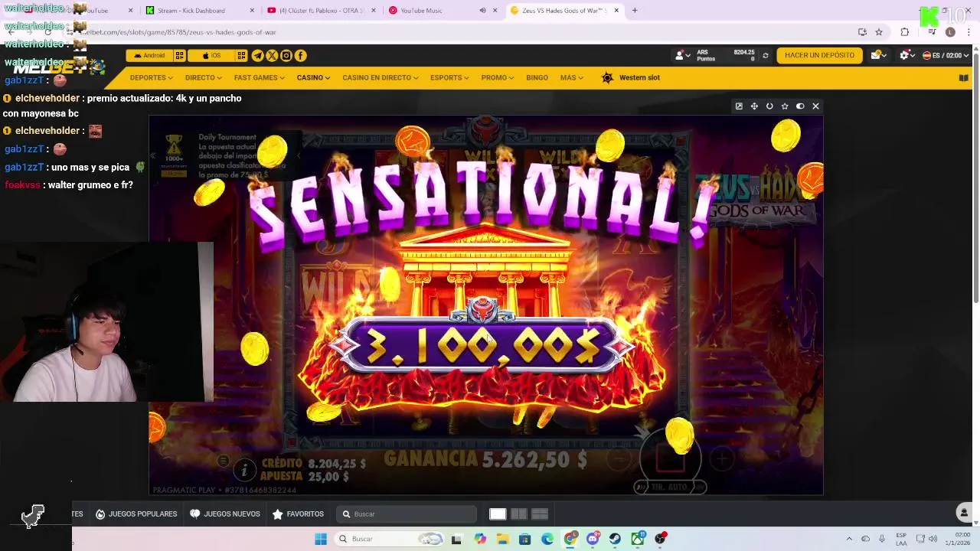Image resolution: width=980 pixels, height=551 pixels.
Task: Expand the FAST GAMES menu
Action: pos(259,77)
